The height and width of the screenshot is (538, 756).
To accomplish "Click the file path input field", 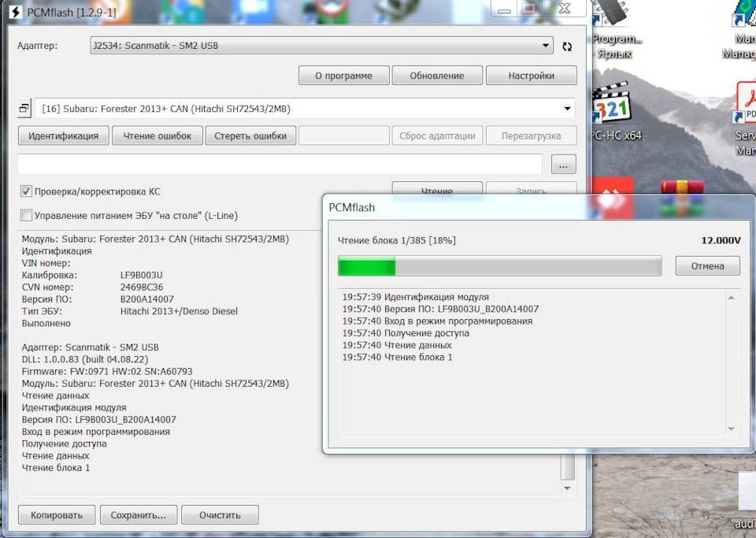I will tap(280, 165).
